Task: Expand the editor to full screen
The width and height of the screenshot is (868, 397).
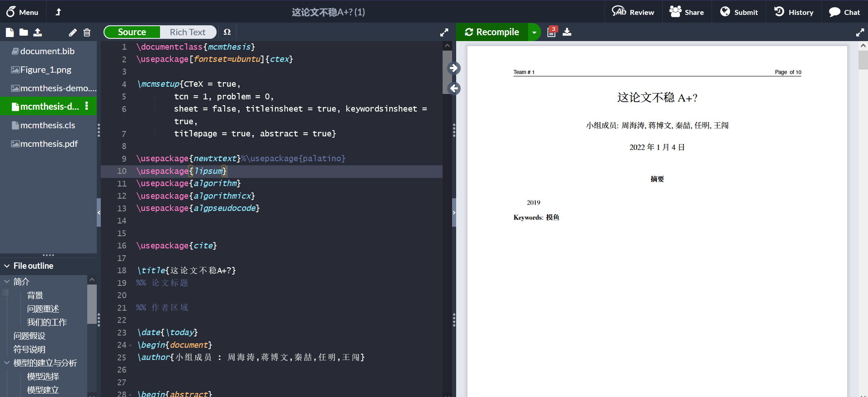Action: 444,33
